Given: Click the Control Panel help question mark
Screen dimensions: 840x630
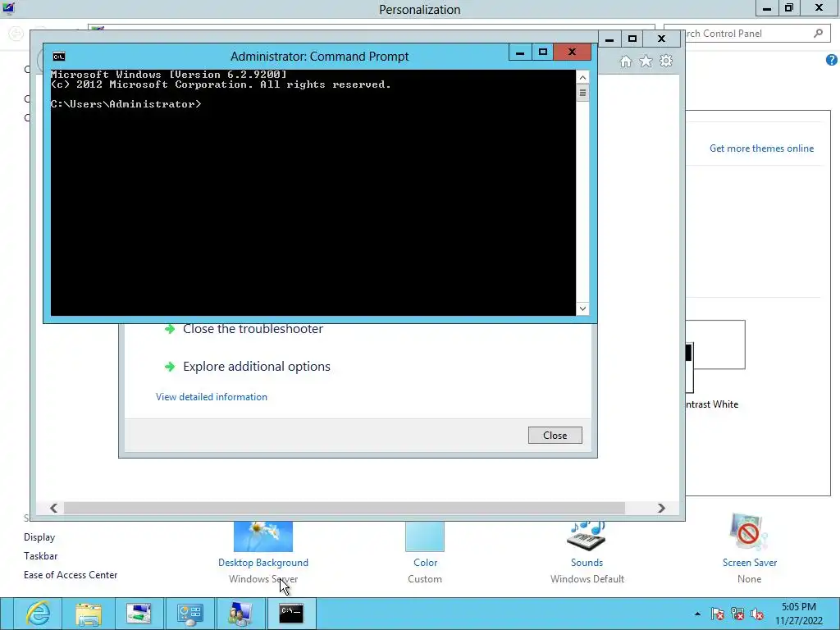Looking at the screenshot, I should tap(832, 60).
